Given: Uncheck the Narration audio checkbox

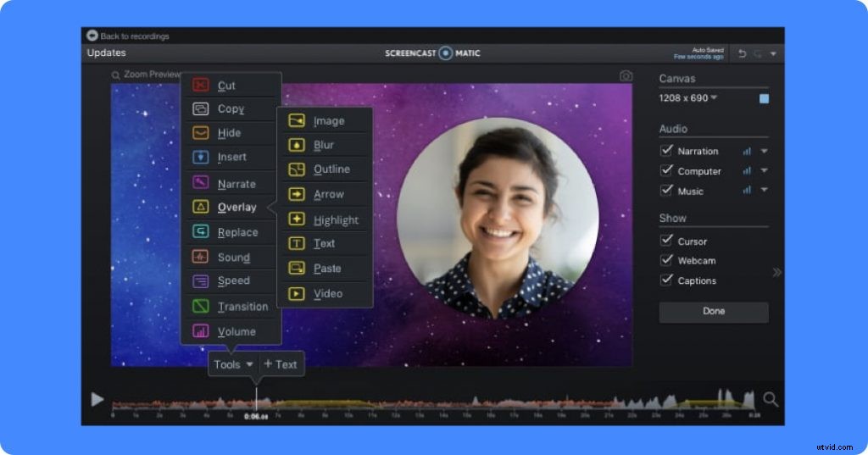Looking at the screenshot, I should (x=666, y=150).
